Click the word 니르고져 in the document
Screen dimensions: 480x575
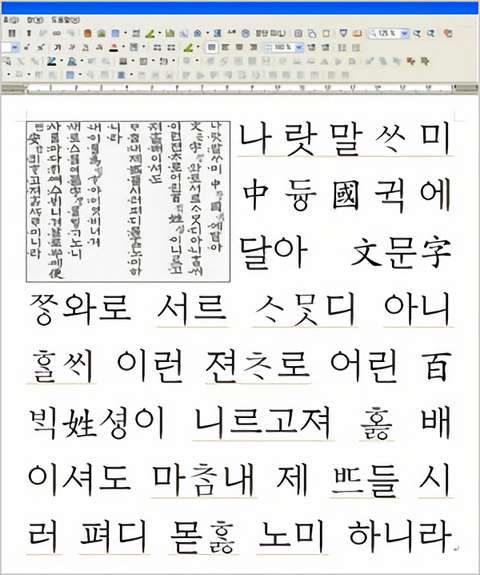[263, 424]
